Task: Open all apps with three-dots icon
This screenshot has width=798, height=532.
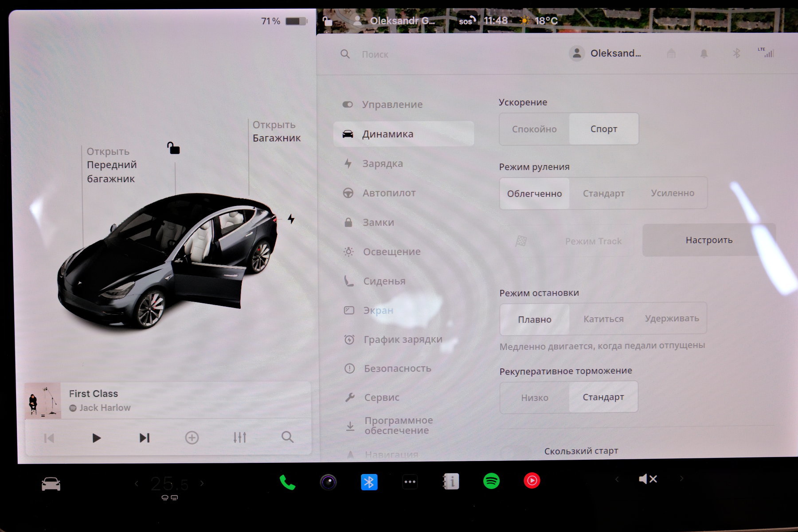Action: (410, 482)
